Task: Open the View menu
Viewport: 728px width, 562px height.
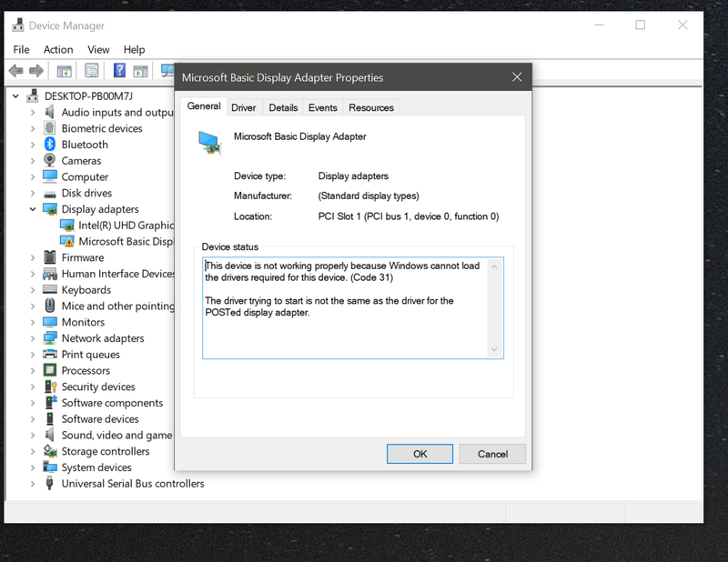Action: coord(98,49)
